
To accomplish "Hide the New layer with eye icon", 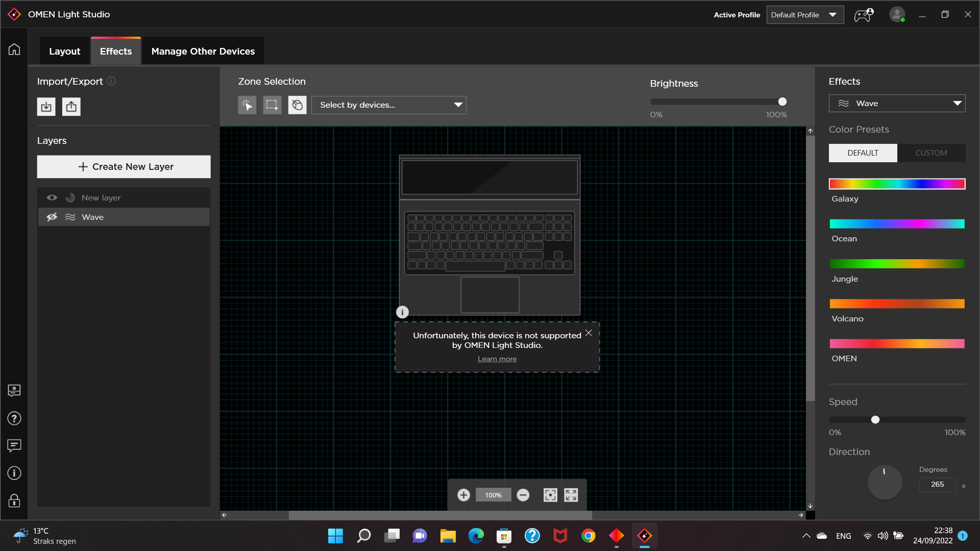I will tap(52, 197).
